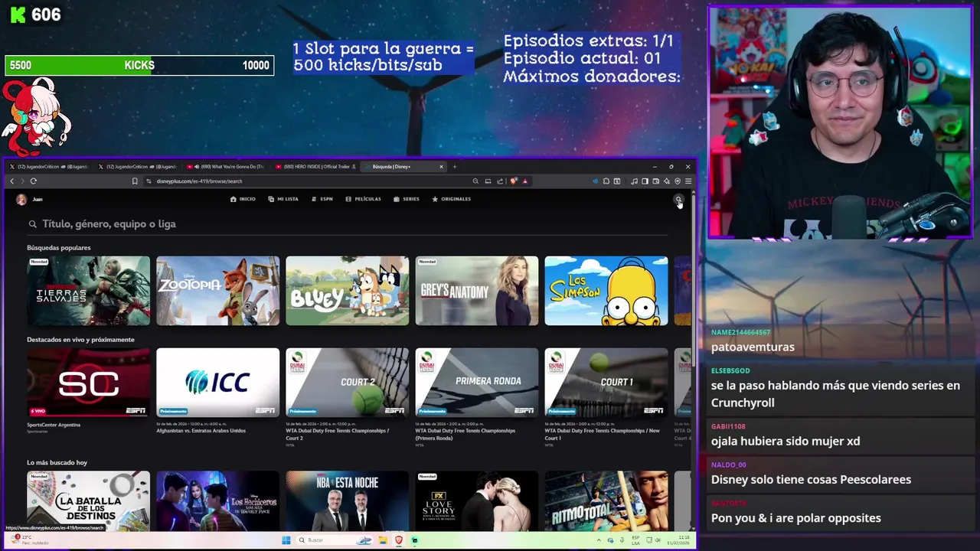Open PELÍCULAS in the navigation

click(x=363, y=199)
